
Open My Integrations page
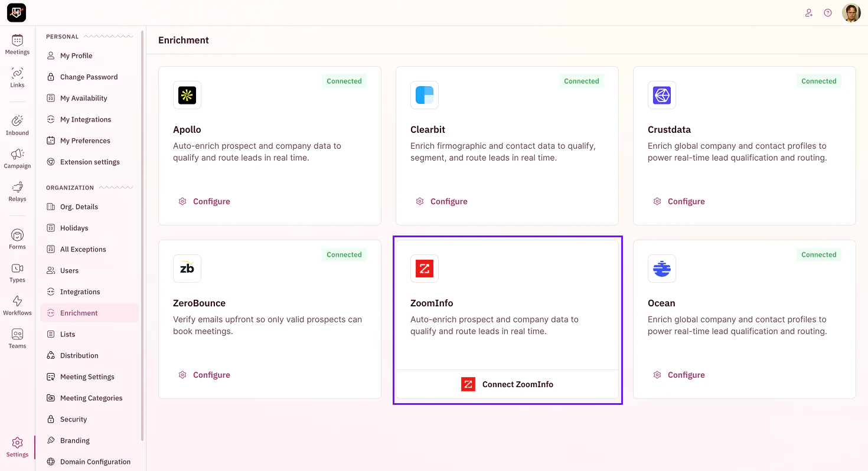[89, 119]
